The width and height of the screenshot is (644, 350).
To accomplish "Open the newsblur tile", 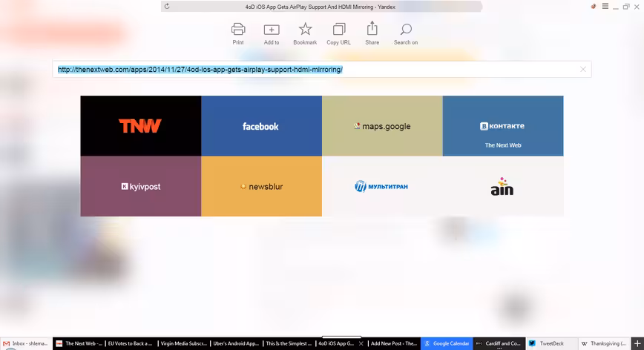I will [x=262, y=186].
